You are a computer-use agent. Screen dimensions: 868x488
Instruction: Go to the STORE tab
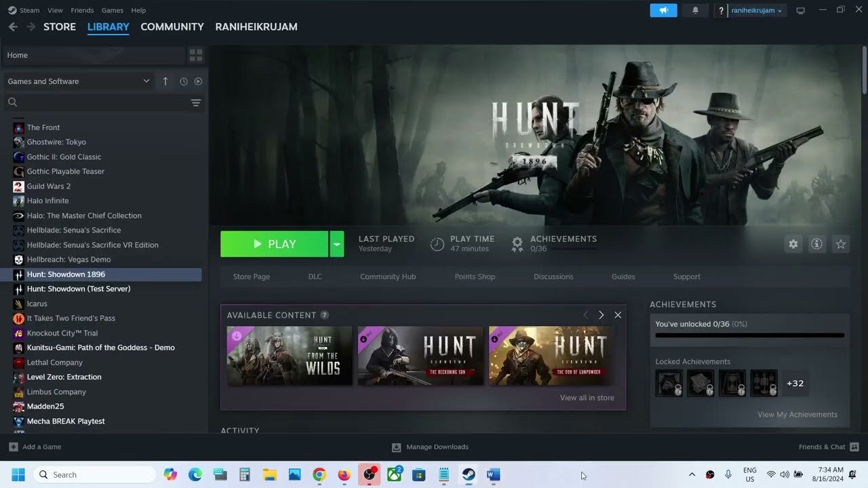[x=60, y=26]
